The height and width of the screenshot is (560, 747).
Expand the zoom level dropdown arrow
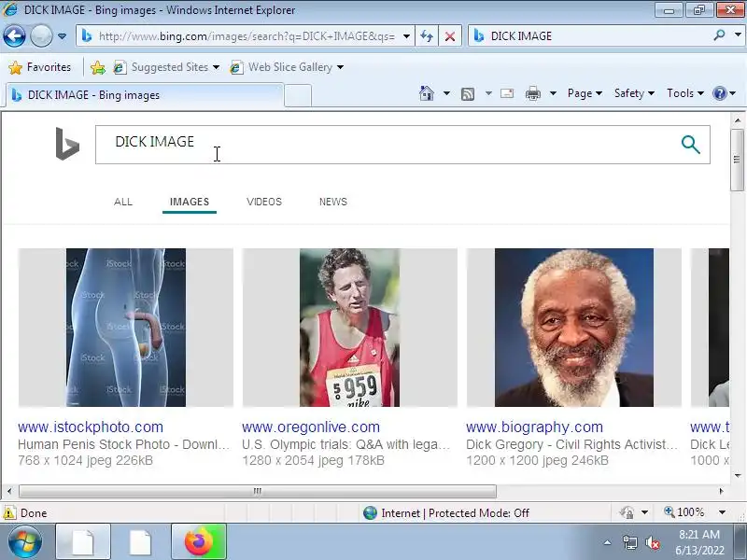coord(722,512)
